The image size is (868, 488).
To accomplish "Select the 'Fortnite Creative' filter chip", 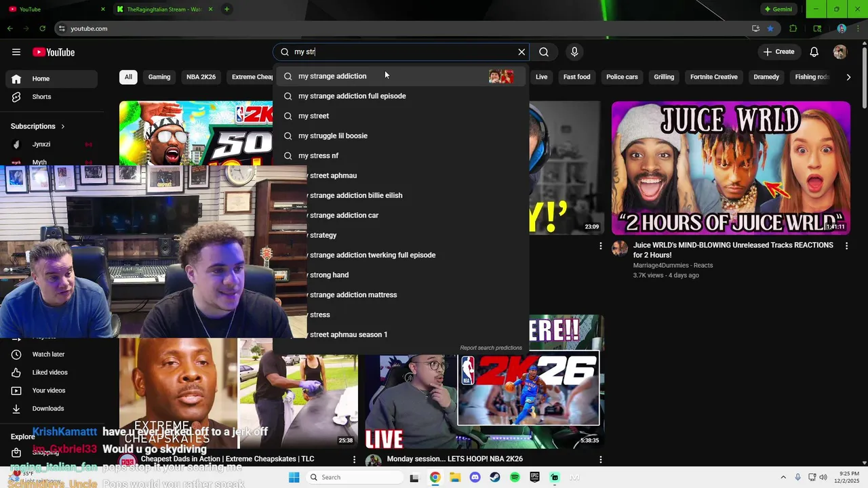I will click(713, 77).
